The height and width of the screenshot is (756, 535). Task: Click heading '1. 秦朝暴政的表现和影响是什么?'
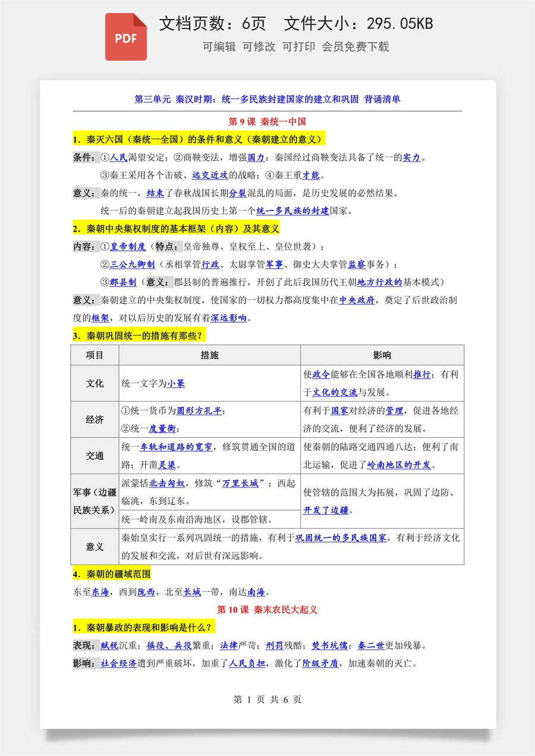click(143, 628)
